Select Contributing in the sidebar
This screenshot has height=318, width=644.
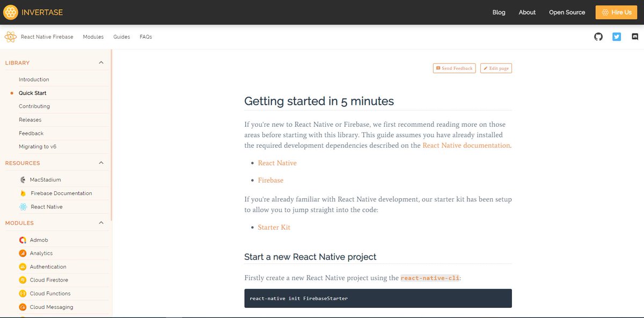point(34,106)
